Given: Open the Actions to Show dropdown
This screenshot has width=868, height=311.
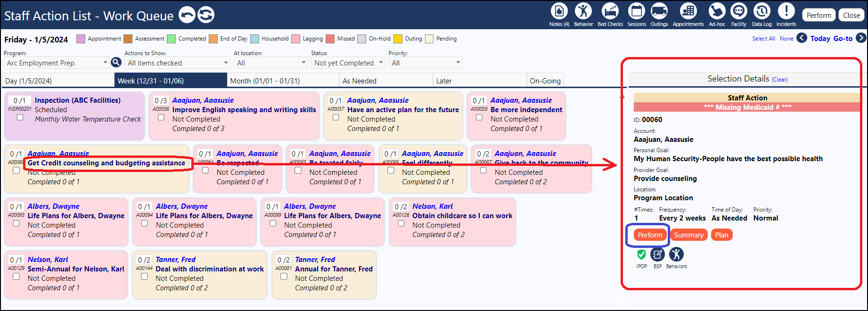Looking at the screenshot, I should [x=177, y=63].
